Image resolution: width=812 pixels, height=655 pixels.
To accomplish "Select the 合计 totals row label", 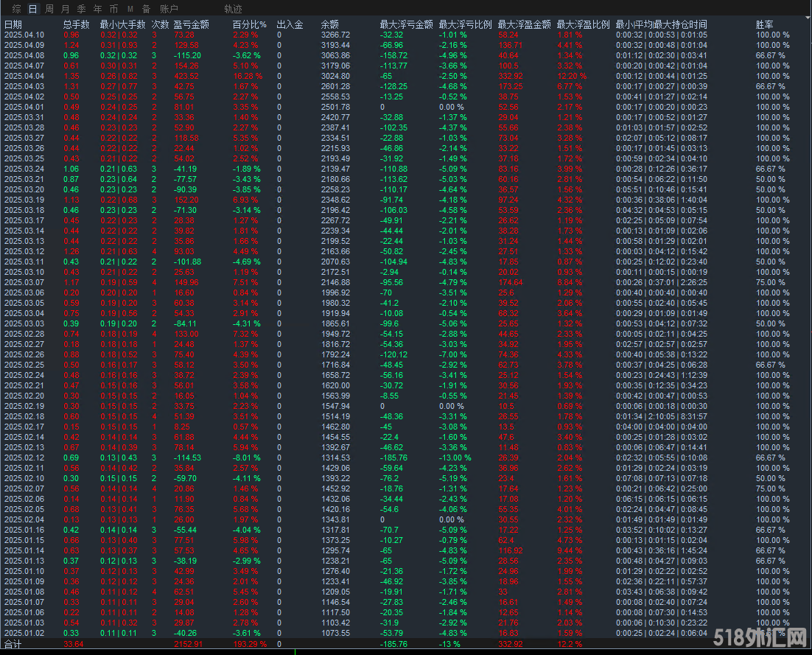I will pyautogui.click(x=13, y=644).
